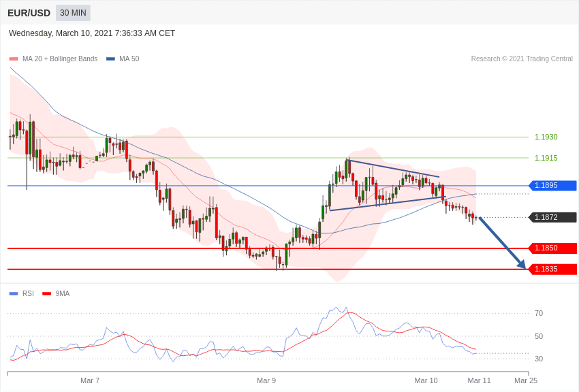Click the MA 50 legend color swatch
The image size is (579, 392).
[x=111, y=59]
